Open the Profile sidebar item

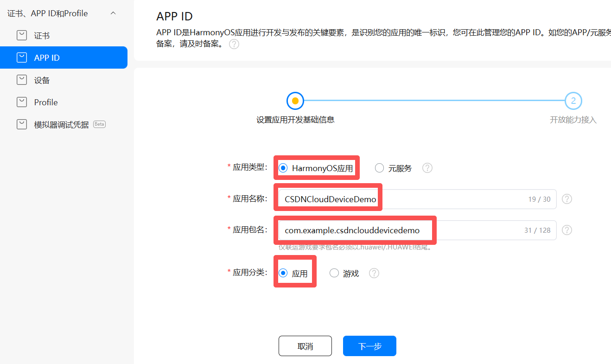tap(64, 102)
